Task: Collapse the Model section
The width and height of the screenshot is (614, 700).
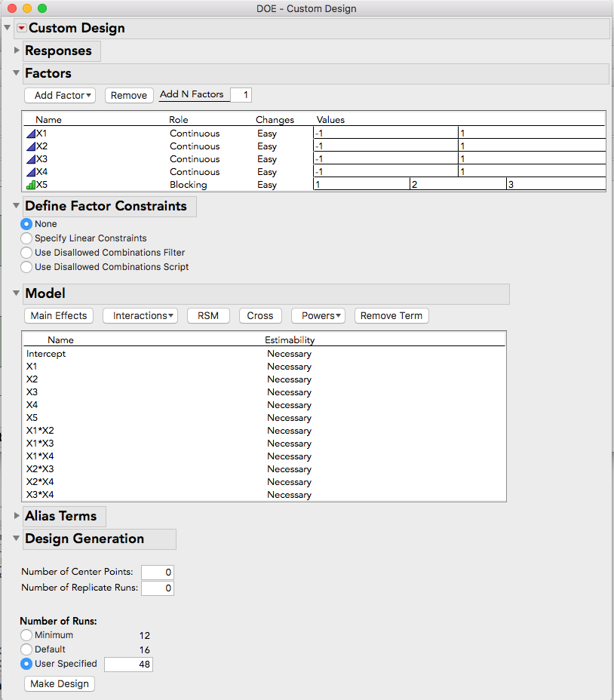Action: tap(16, 293)
